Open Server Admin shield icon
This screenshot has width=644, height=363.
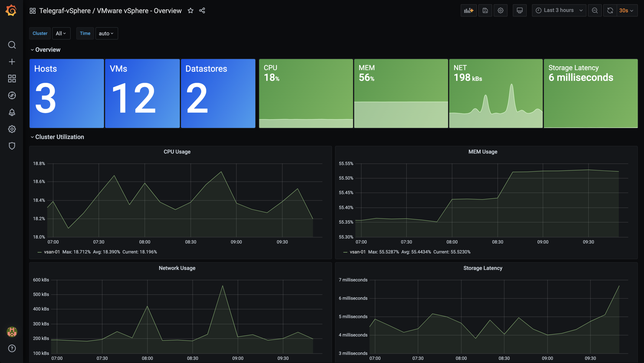pos(12,146)
